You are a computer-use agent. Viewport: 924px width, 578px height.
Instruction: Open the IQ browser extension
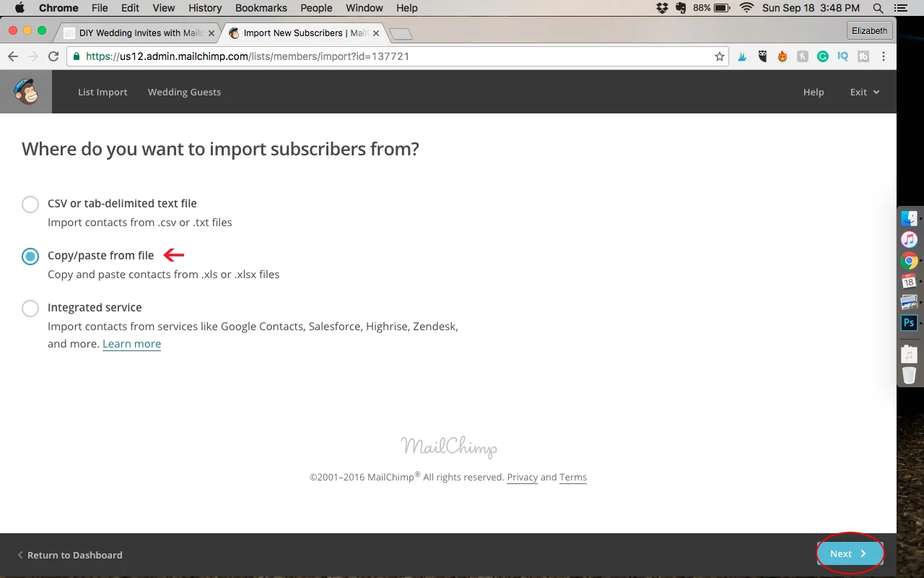(843, 56)
